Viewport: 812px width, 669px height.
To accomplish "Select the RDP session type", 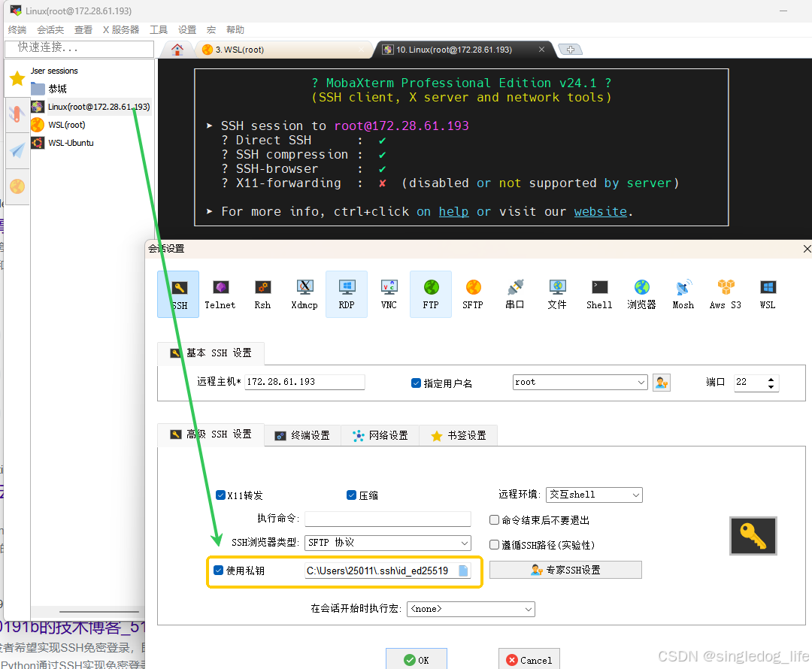I will click(347, 294).
